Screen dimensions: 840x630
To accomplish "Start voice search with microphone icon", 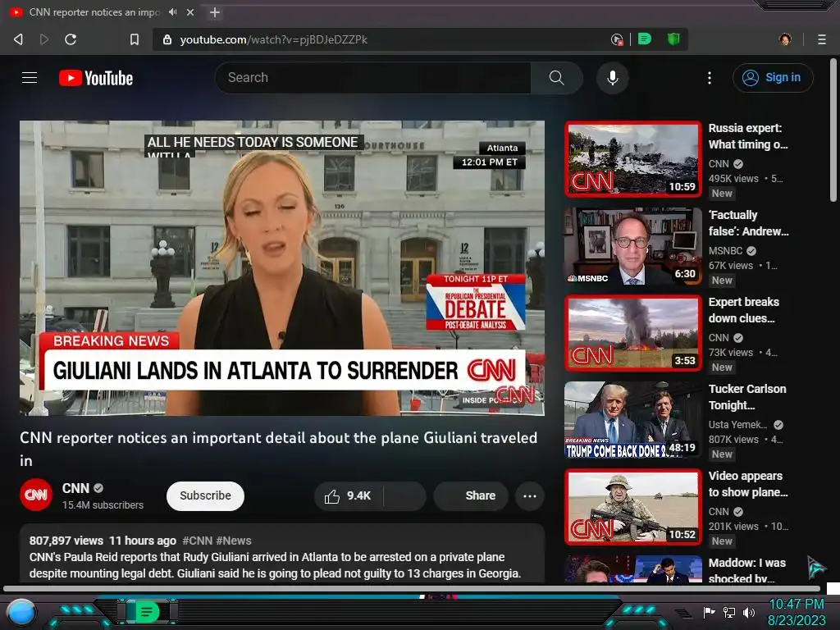I will [612, 78].
